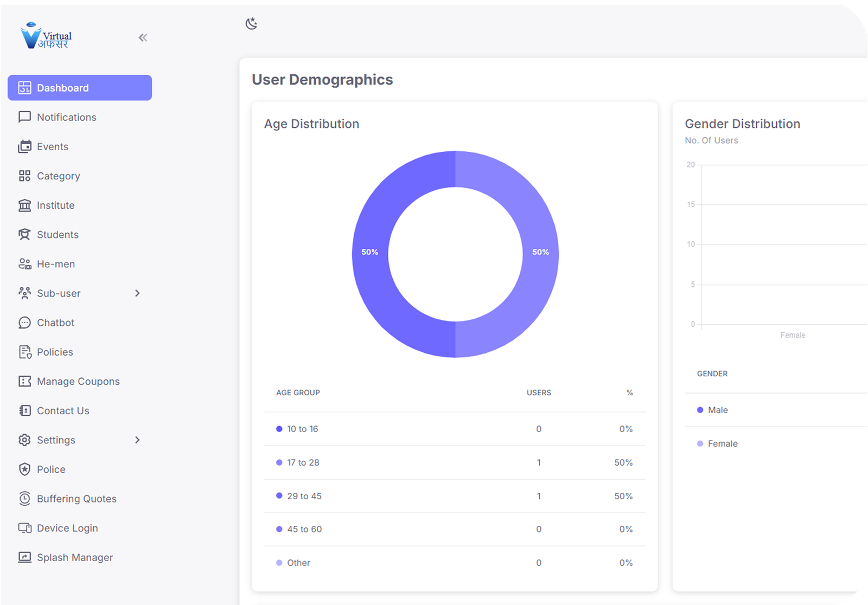The width and height of the screenshot is (868, 605).
Task: Click the Category grid icon
Action: point(24,176)
